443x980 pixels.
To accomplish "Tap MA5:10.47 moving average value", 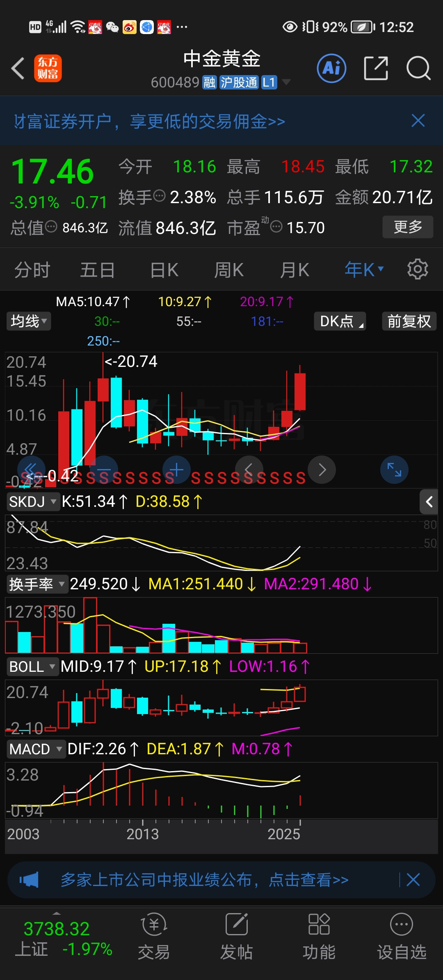I will (x=93, y=302).
